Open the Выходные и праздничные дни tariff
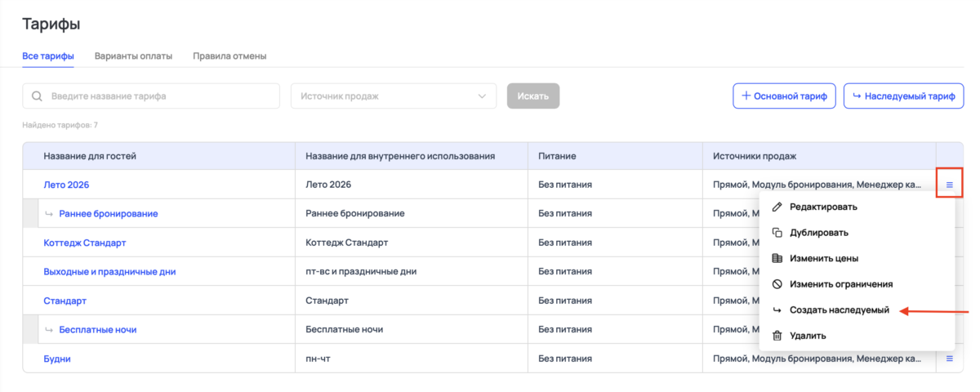Image resolution: width=980 pixels, height=392 pixels. [109, 272]
